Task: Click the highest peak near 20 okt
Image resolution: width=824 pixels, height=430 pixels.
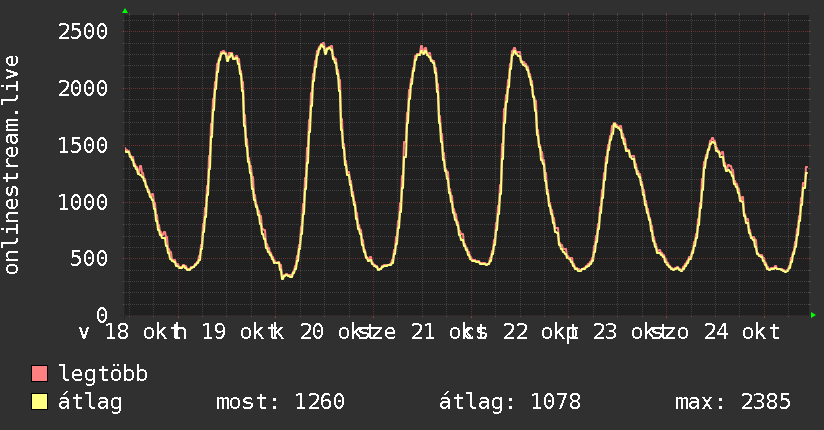Action: 323,45
